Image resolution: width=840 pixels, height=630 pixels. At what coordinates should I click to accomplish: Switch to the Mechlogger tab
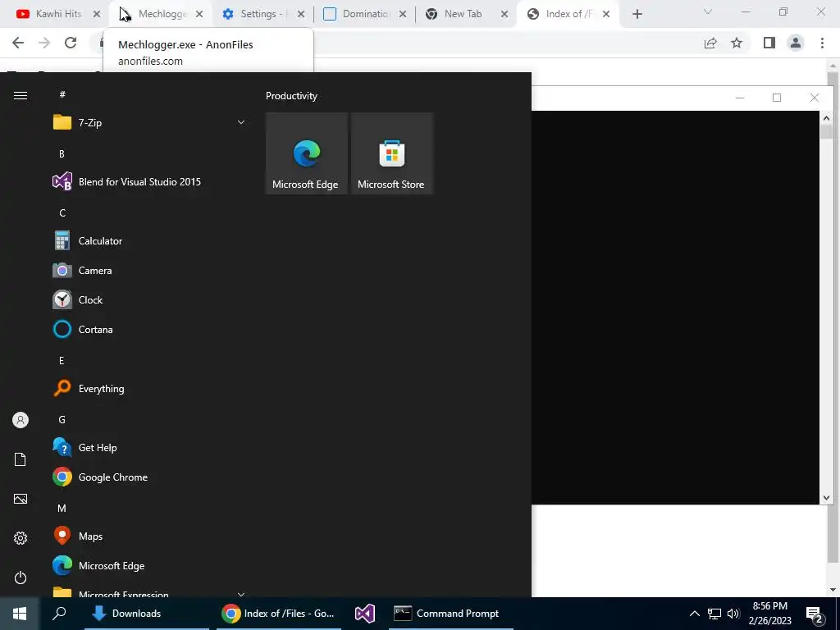pyautogui.click(x=160, y=14)
